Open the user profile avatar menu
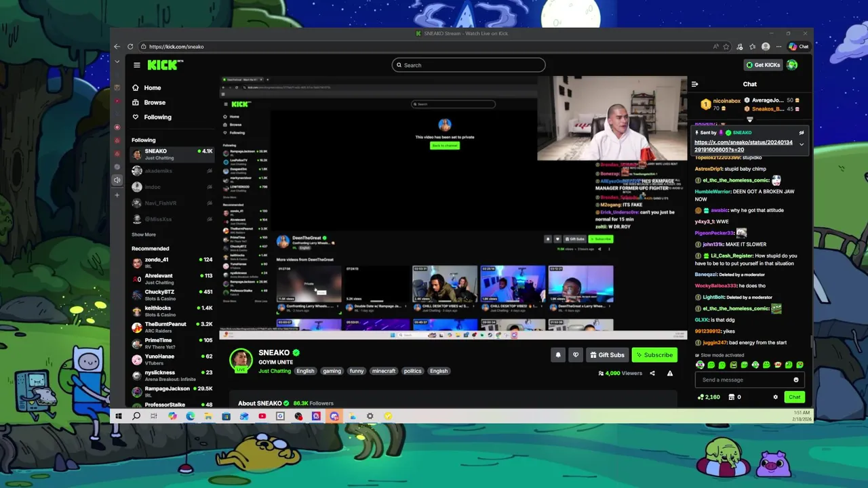868x488 pixels. click(792, 65)
